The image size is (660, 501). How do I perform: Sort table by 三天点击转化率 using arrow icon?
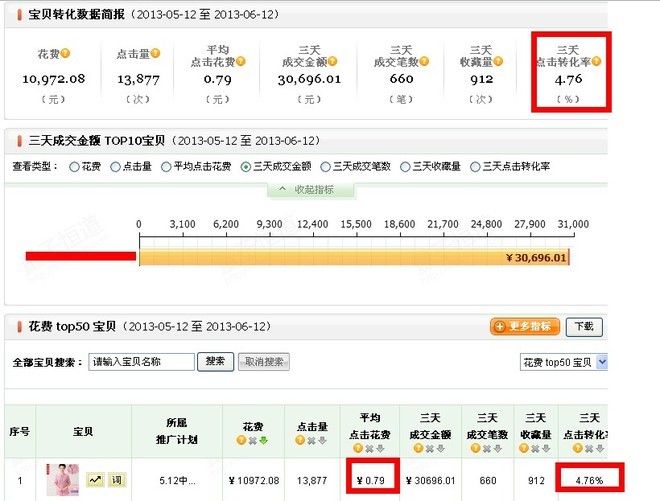(600, 449)
